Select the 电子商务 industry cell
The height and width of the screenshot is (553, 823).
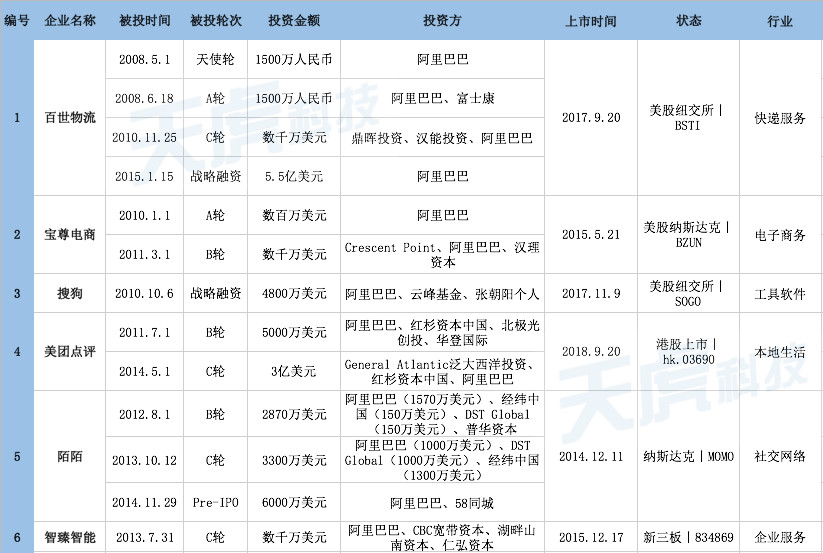coord(780,235)
